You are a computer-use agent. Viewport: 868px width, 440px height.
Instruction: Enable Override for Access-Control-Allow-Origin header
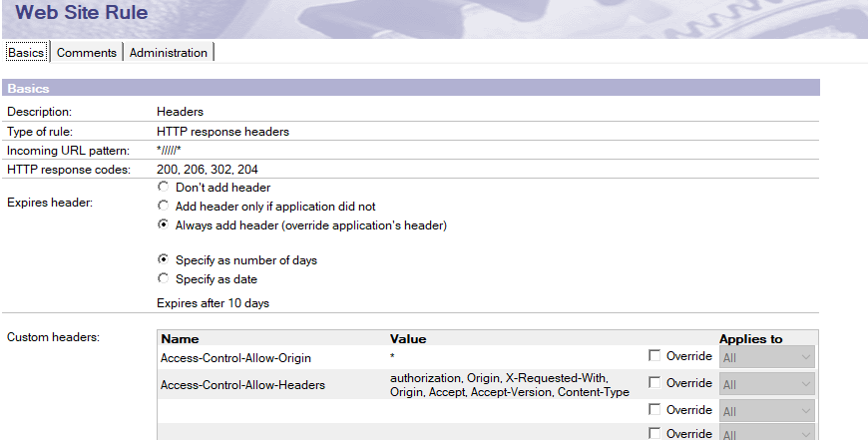pos(653,356)
